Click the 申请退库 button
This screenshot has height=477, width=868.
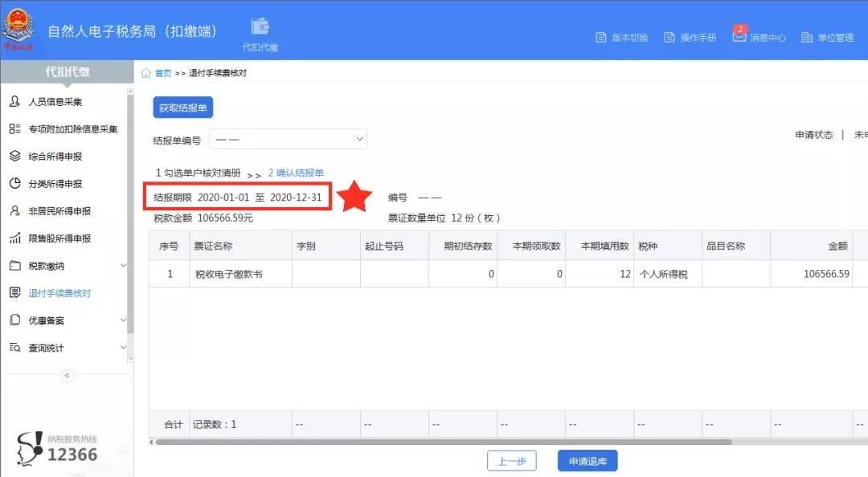[x=587, y=460]
